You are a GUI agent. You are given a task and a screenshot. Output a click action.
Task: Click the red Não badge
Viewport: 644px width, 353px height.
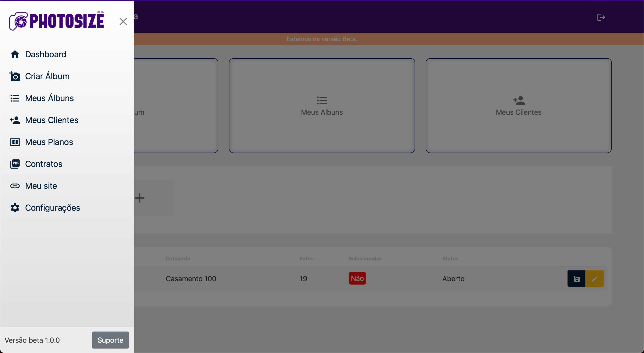[357, 279]
